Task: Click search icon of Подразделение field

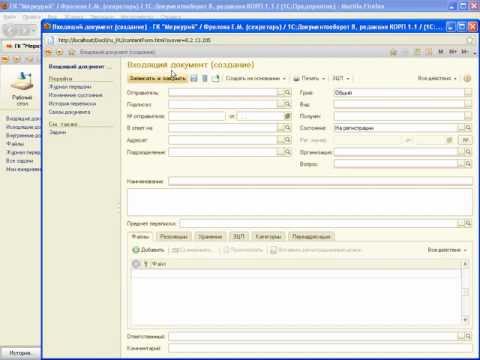Action: click(x=288, y=152)
